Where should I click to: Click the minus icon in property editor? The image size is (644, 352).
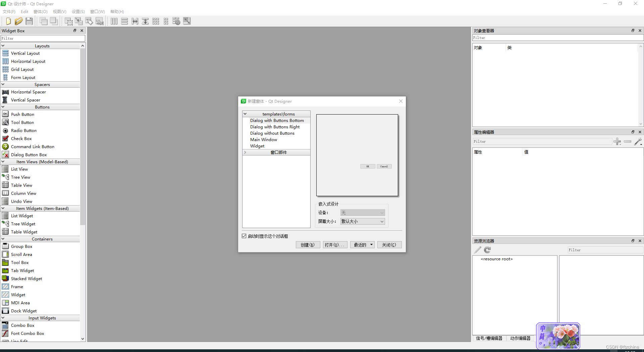tap(628, 142)
